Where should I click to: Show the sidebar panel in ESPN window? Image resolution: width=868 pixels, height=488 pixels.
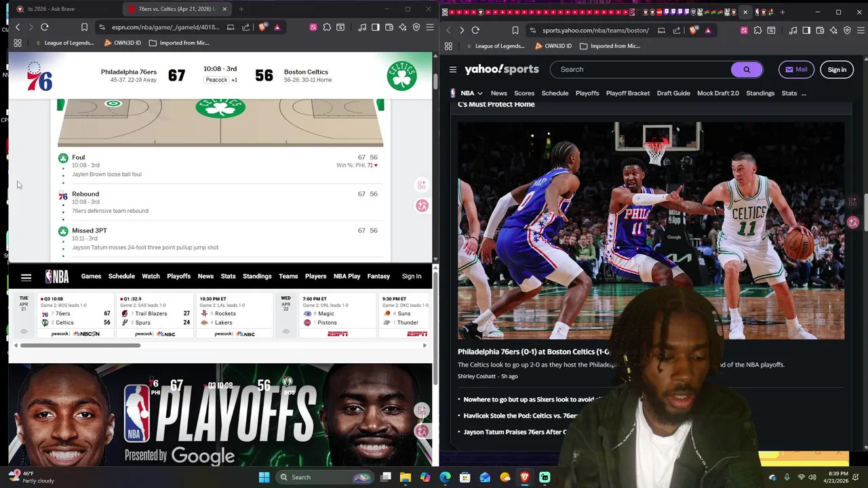376,27
